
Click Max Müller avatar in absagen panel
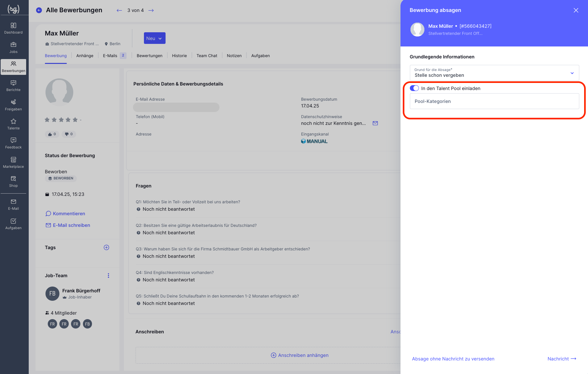click(x=417, y=29)
